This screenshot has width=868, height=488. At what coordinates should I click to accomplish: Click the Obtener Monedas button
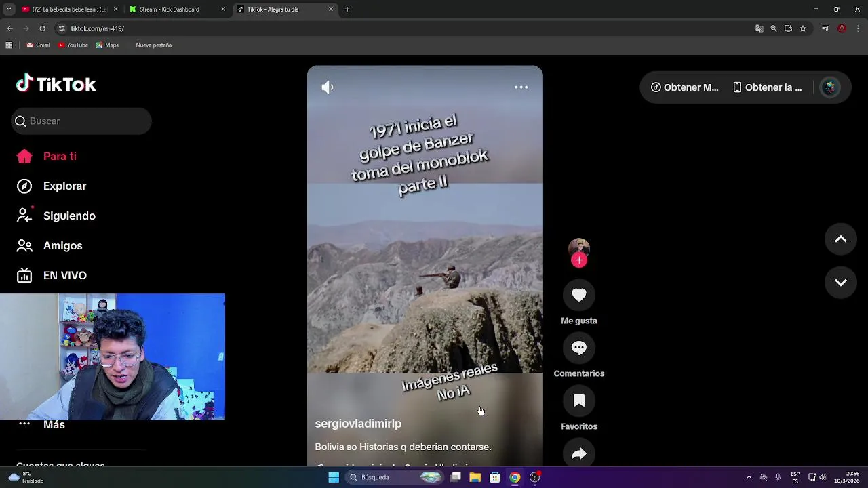(684, 87)
